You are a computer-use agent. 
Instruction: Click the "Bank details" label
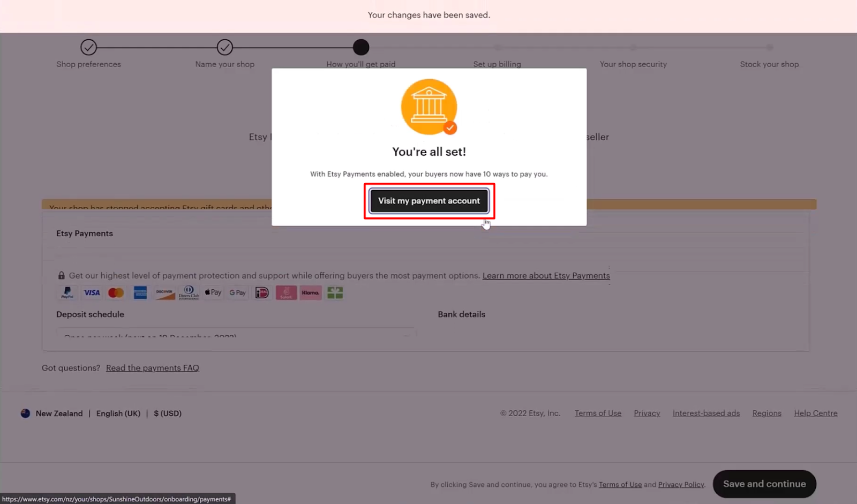point(462,314)
